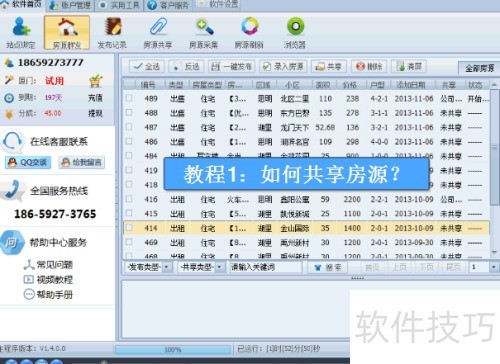Switch to the 账户管理 tab
500x364 pixels.
[70, 5]
